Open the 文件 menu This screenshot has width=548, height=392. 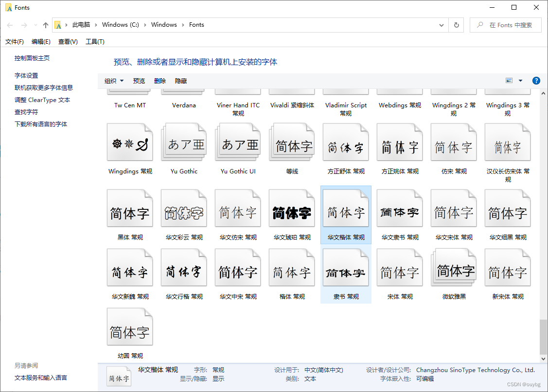tap(14, 41)
